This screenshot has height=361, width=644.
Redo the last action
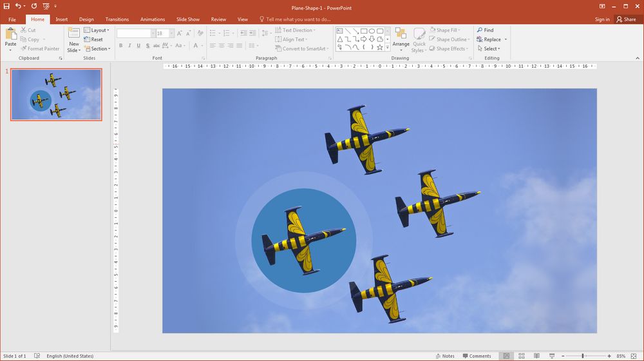pyautogui.click(x=33, y=6)
